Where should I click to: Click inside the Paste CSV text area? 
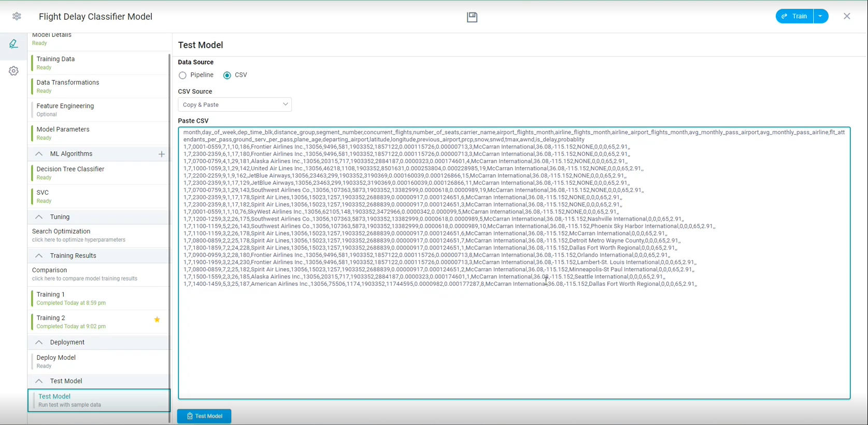514,342
